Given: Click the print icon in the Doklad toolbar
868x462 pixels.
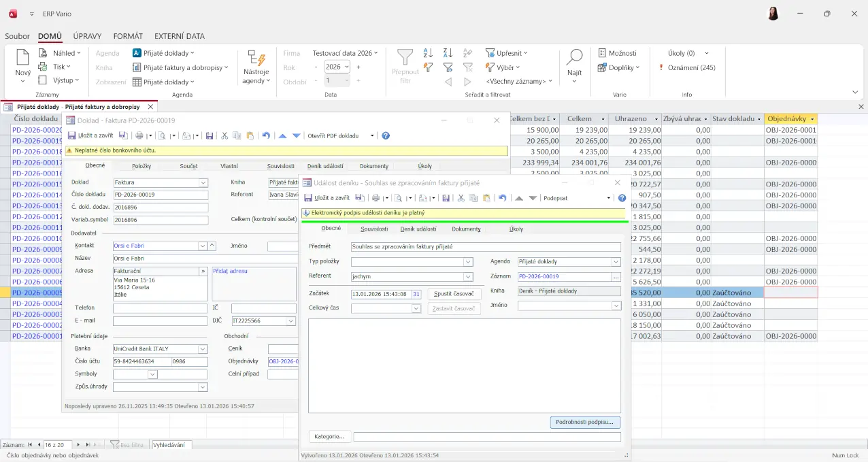Looking at the screenshot, I should [139, 135].
